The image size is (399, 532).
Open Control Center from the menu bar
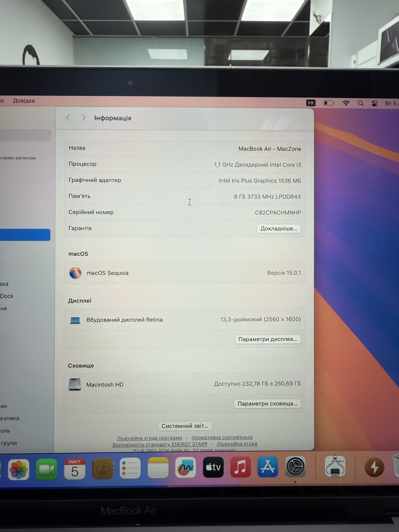pos(375,103)
